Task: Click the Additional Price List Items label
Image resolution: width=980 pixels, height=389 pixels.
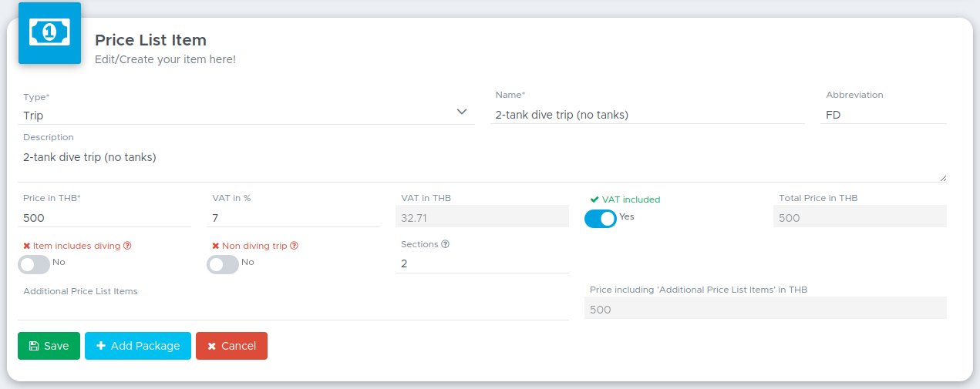Action: [80, 291]
